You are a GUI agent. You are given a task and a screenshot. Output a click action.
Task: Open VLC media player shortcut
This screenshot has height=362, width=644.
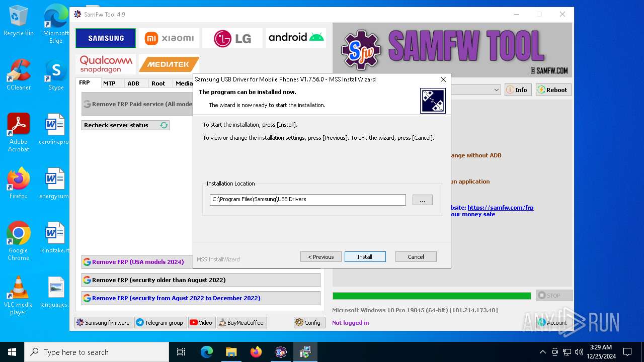pyautogui.click(x=19, y=296)
